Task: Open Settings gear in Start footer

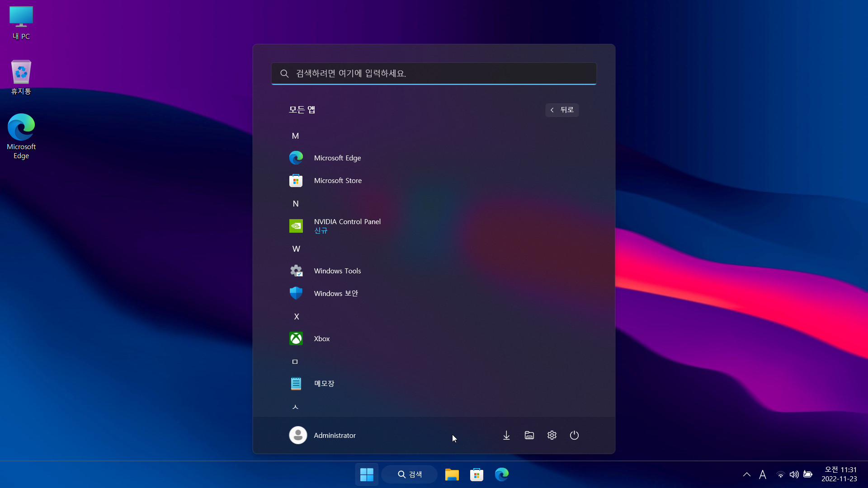Action: pos(552,435)
